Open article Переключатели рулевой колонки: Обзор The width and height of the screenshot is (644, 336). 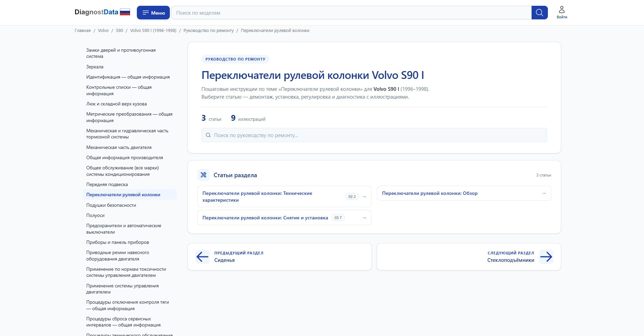[x=464, y=193]
